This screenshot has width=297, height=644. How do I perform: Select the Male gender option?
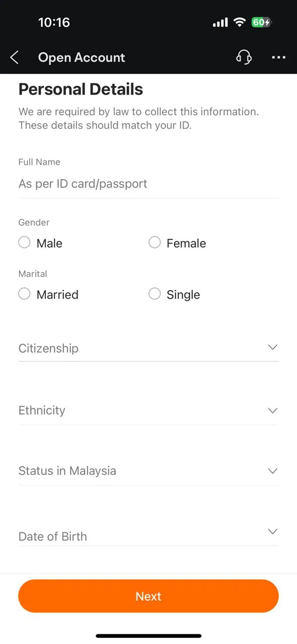pos(40,243)
